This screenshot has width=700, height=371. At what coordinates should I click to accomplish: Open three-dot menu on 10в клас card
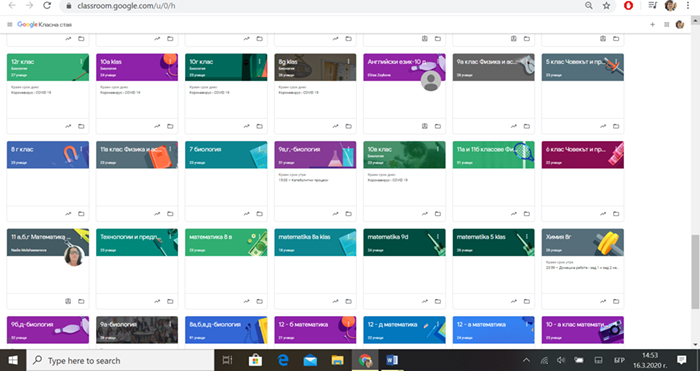tap(438, 149)
